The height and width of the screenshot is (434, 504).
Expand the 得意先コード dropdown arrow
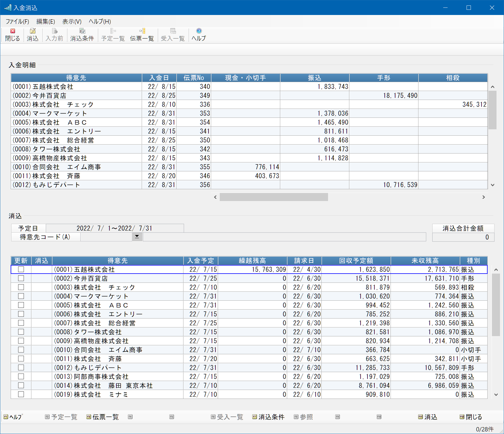137,237
